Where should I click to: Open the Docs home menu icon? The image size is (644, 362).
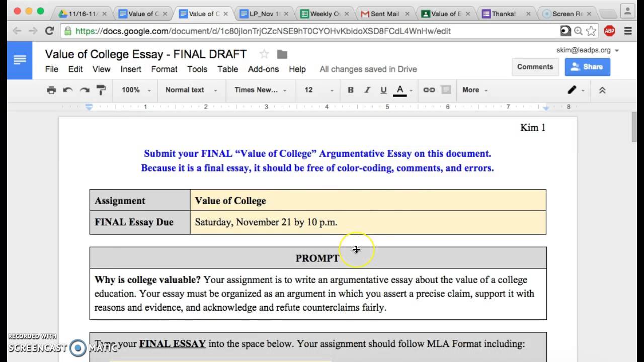pos(20,60)
